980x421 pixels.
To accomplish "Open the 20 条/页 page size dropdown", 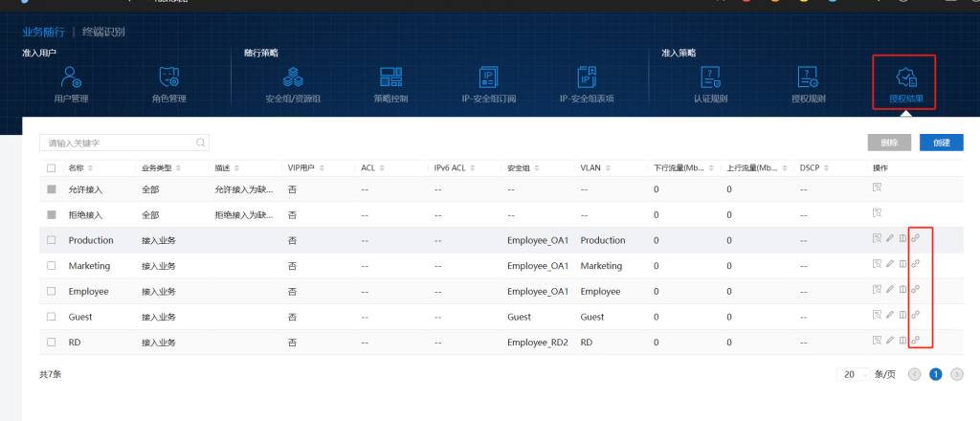I will [852, 374].
